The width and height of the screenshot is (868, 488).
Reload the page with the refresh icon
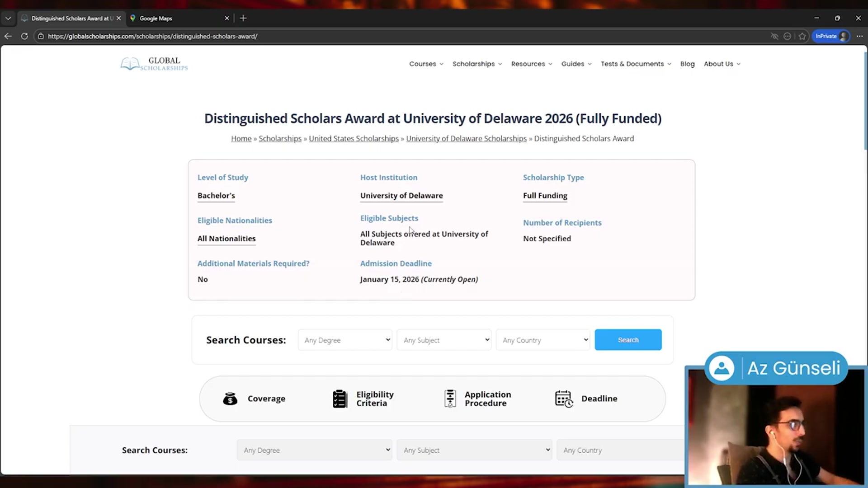pos(24,36)
